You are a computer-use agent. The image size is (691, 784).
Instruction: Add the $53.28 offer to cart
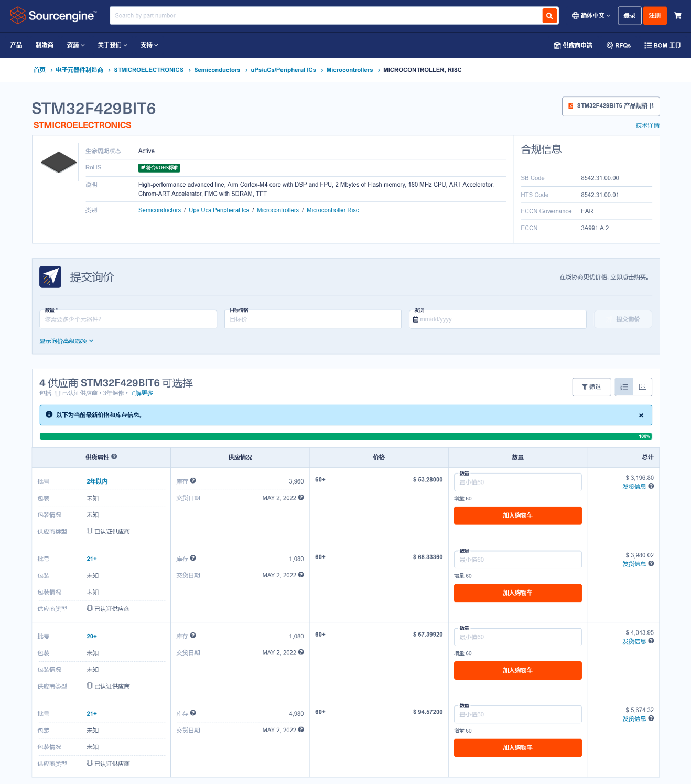click(517, 515)
